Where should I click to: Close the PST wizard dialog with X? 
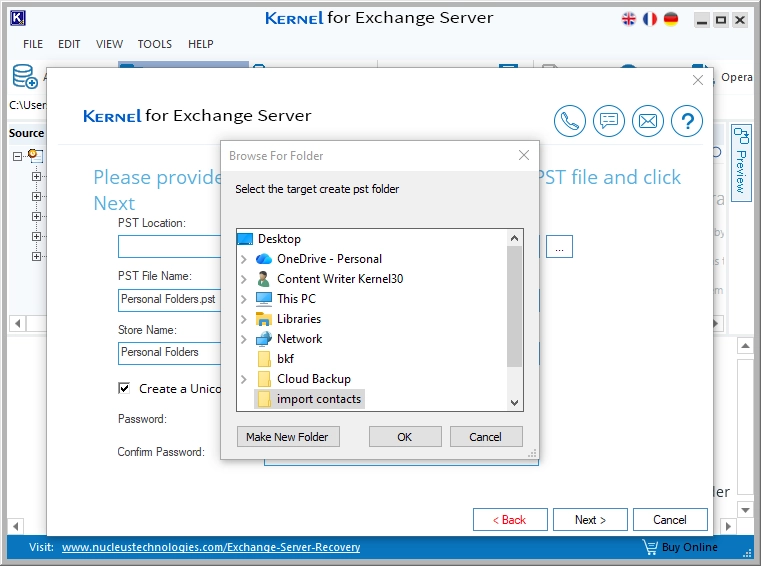pyautogui.click(x=698, y=80)
